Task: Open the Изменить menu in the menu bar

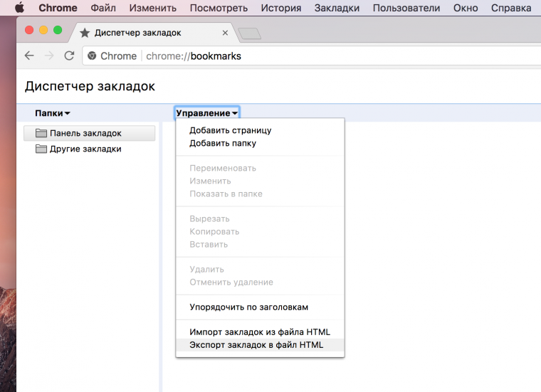Action: 153,8
